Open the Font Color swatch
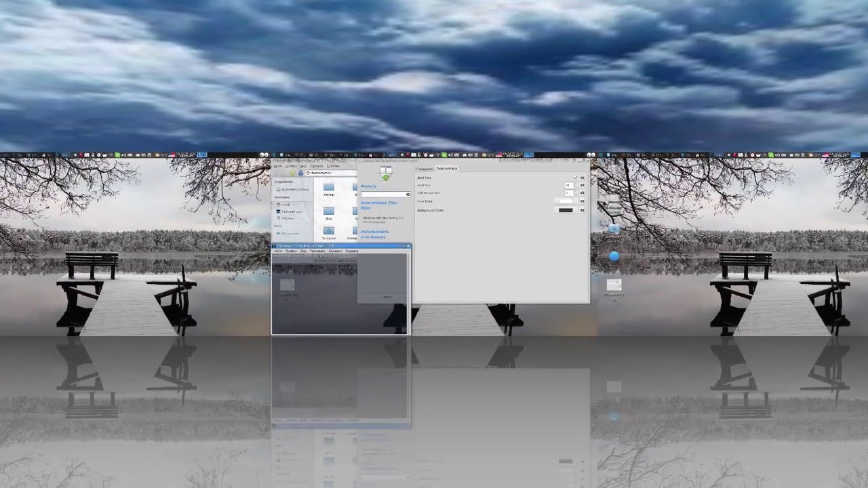 point(566,201)
